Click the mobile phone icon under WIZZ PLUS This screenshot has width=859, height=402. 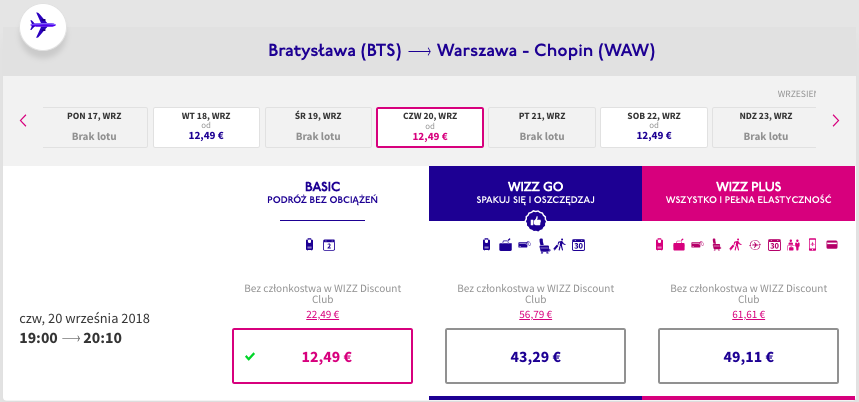pos(812,245)
